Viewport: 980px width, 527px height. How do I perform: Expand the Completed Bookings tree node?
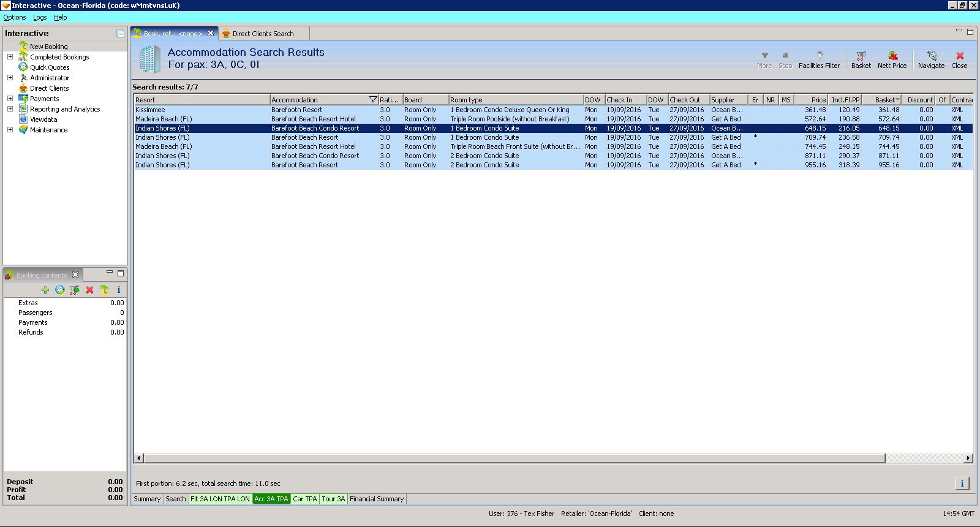pos(10,57)
